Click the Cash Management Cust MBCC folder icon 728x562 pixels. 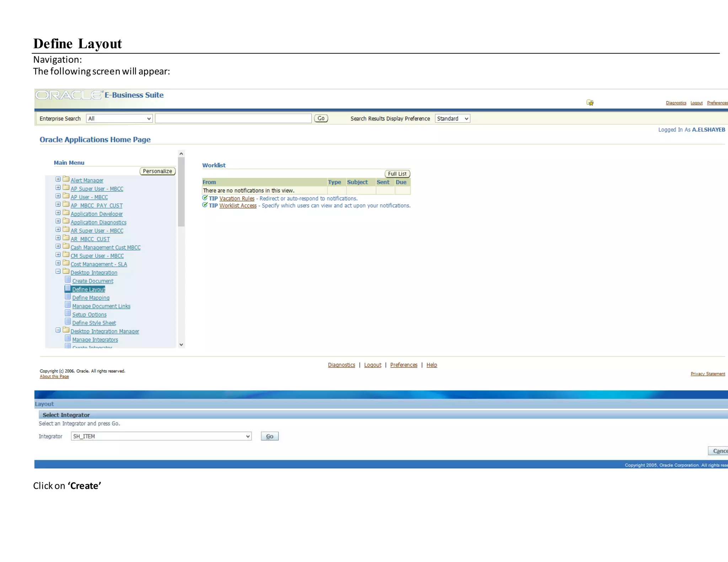click(x=66, y=246)
